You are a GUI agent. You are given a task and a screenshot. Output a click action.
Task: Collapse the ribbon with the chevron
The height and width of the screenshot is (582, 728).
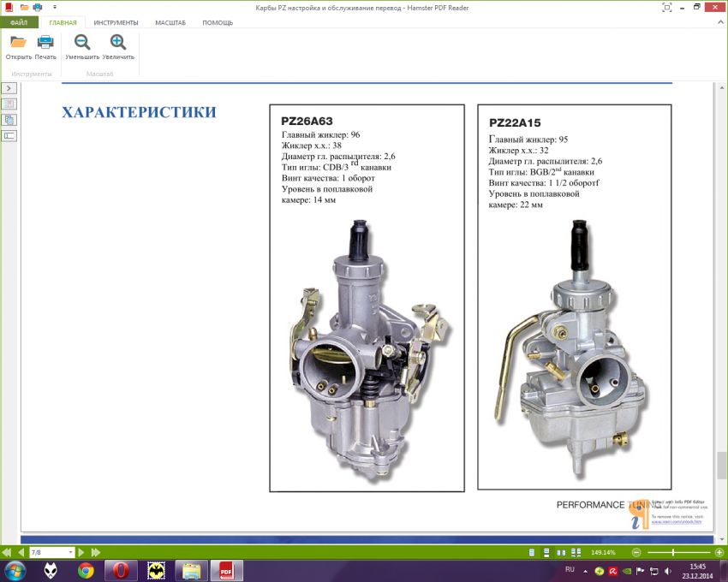(719, 22)
